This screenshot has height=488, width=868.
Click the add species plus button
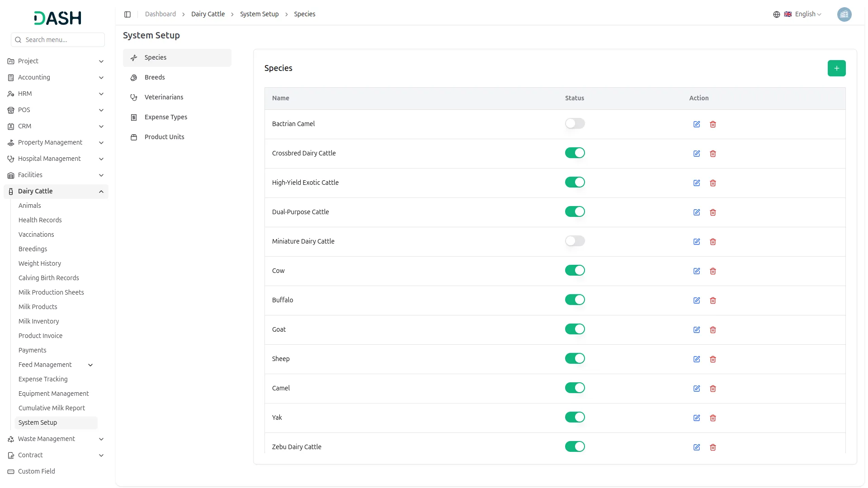(x=836, y=68)
